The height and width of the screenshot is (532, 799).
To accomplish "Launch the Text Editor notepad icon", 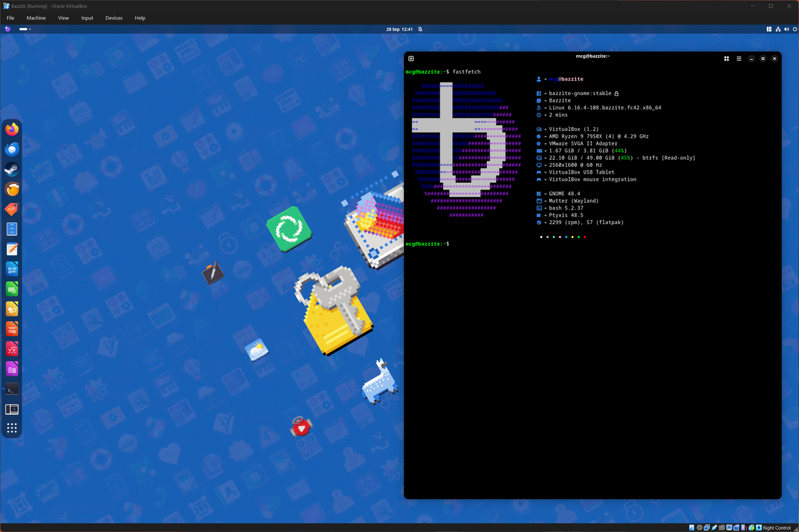I will [12, 249].
